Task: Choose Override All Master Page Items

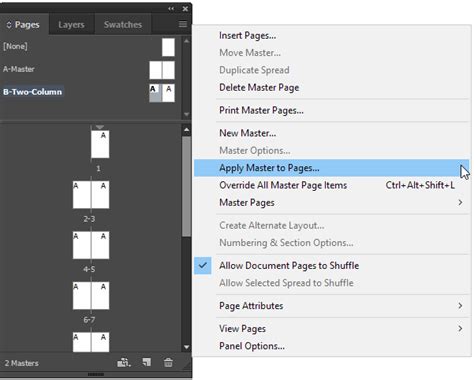Action: point(332,185)
